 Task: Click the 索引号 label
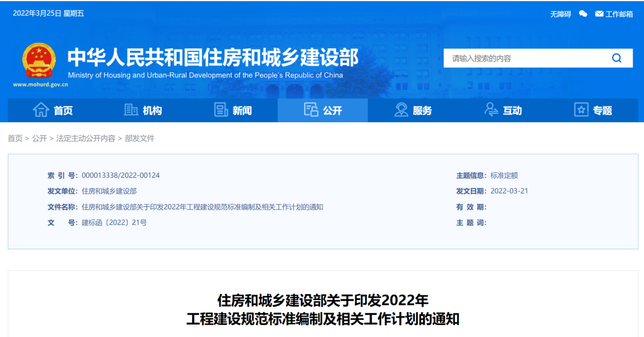(x=63, y=175)
